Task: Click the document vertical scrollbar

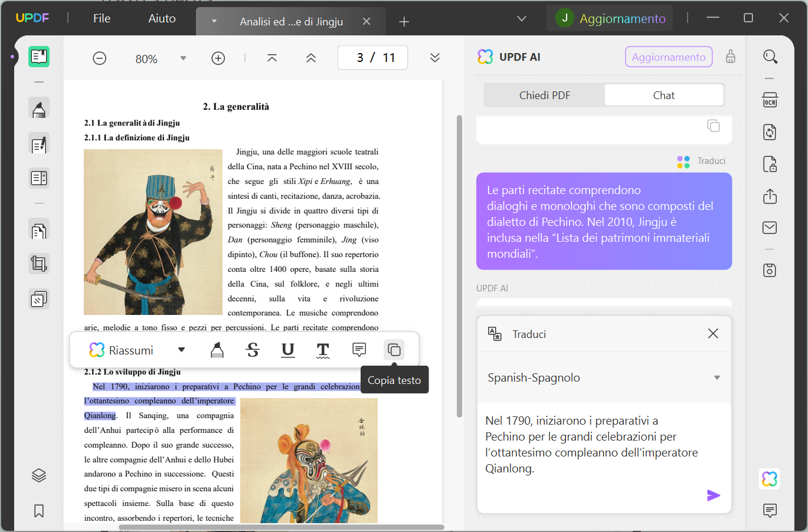Action: pos(460,265)
